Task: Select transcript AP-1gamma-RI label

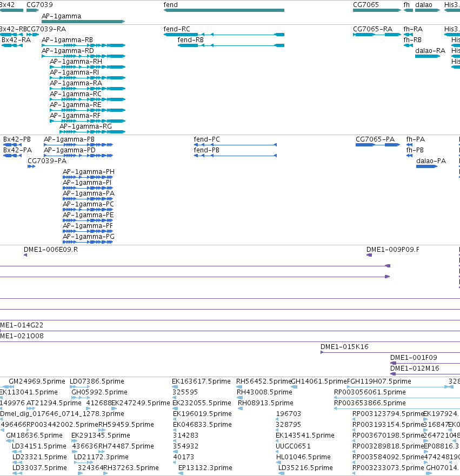Action: (x=75, y=72)
